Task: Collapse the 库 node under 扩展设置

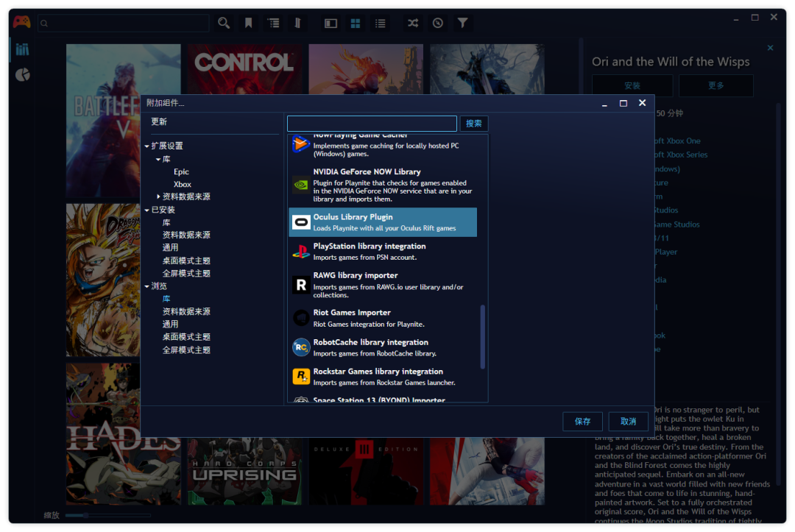Action: [x=158, y=159]
